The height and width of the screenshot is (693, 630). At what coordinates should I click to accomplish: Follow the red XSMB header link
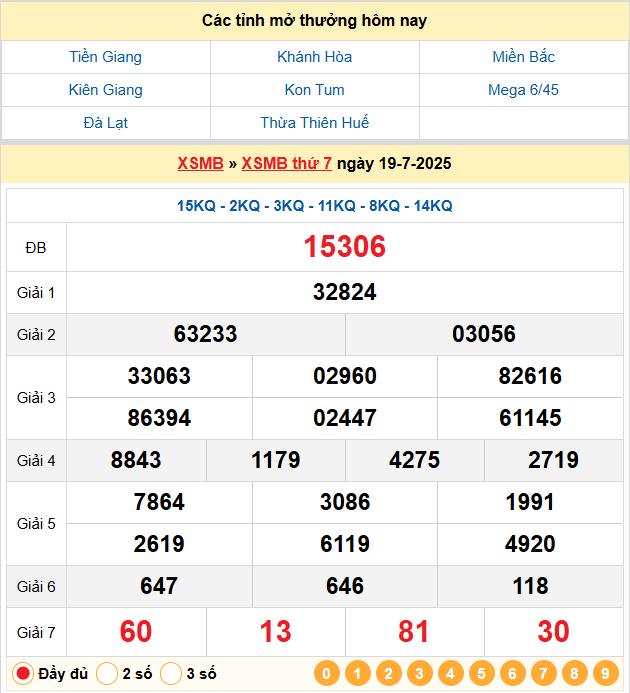[x=201, y=164]
